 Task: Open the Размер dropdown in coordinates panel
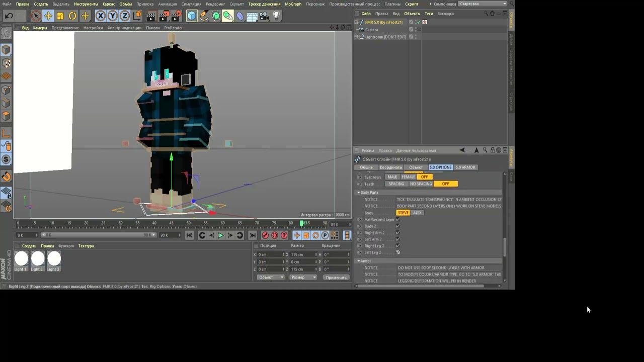coord(303,278)
